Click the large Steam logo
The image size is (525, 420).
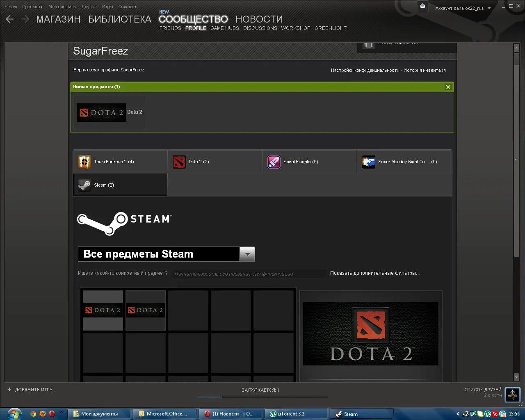(124, 223)
